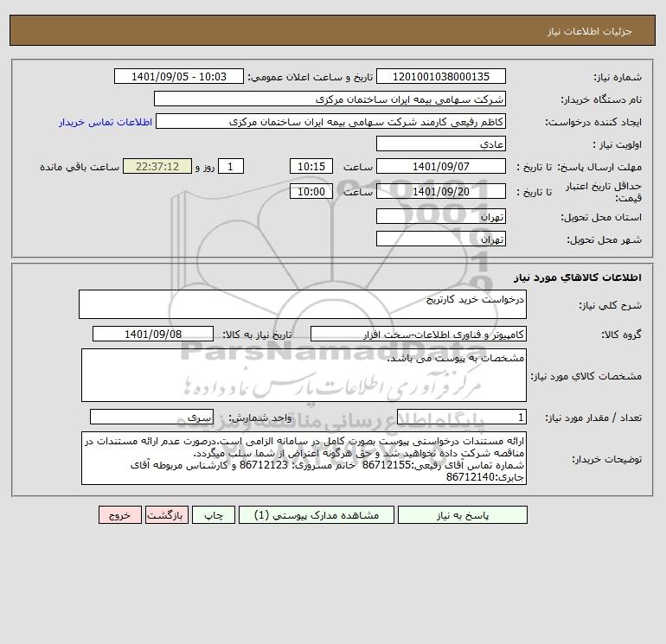Image resolution: width=666 pixels, height=644 pixels.
Task: Click the response deadline date 1401/09/07
Action: pyautogui.click(x=441, y=167)
